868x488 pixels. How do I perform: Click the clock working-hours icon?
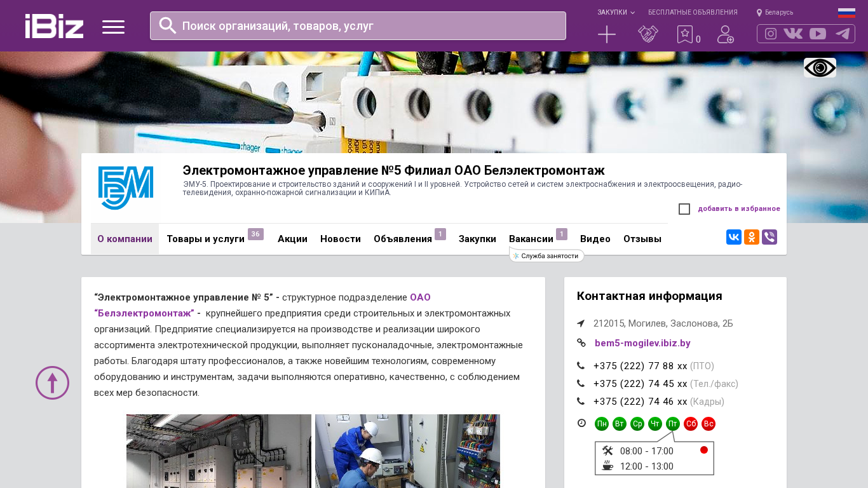click(x=581, y=423)
